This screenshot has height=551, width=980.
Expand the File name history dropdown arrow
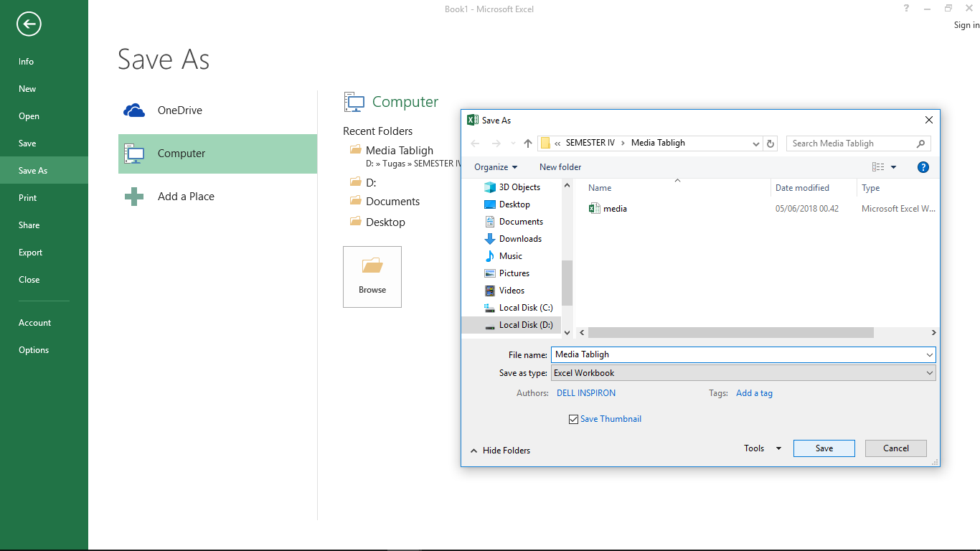pyautogui.click(x=930, y=354)
